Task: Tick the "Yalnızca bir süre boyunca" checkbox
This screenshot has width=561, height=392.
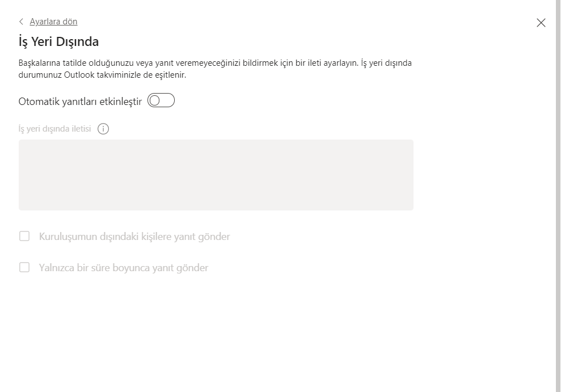Action: coord(24,267)
